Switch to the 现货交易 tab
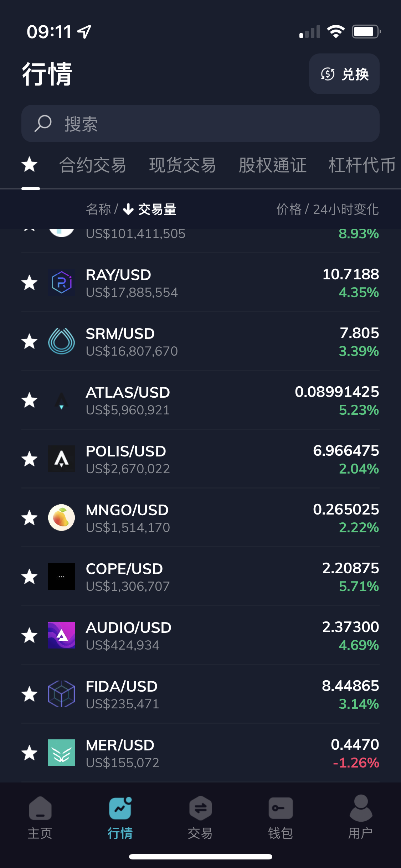The width and height of the screenshot is (401, 868). pyautogui.click(x=182, y=165)
